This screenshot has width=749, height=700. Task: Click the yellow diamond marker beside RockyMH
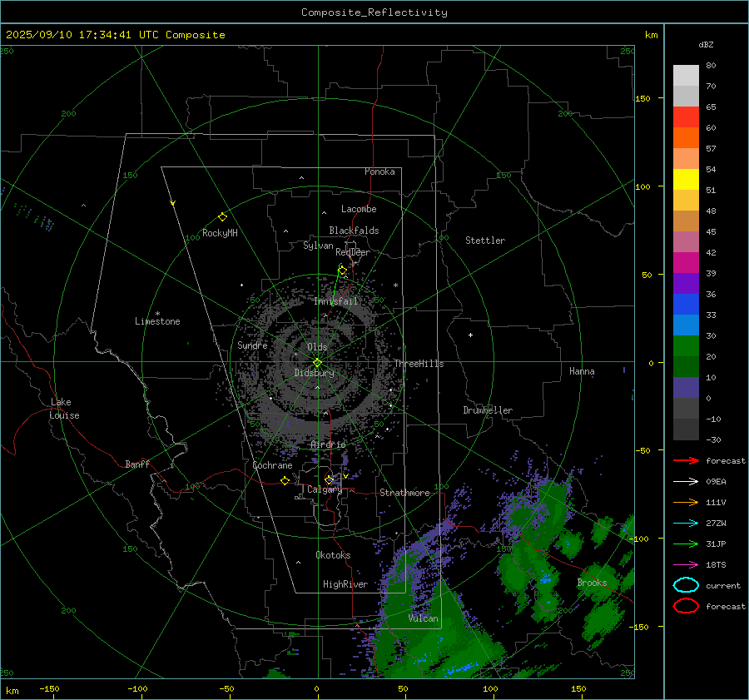pyautogui.click(x=222, y=217)
